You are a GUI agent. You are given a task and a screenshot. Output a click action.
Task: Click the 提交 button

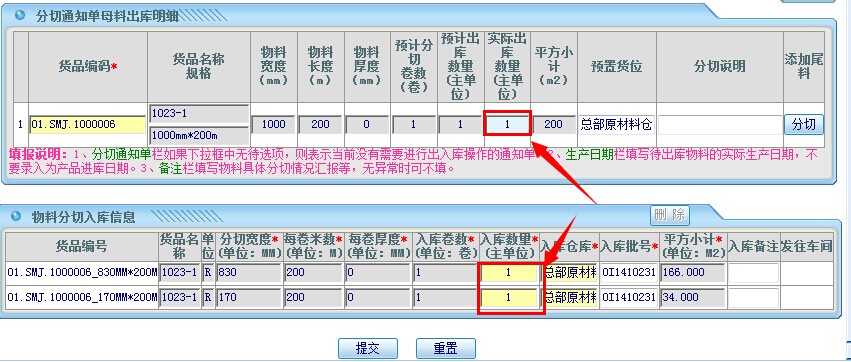click(x=367, y=348)
